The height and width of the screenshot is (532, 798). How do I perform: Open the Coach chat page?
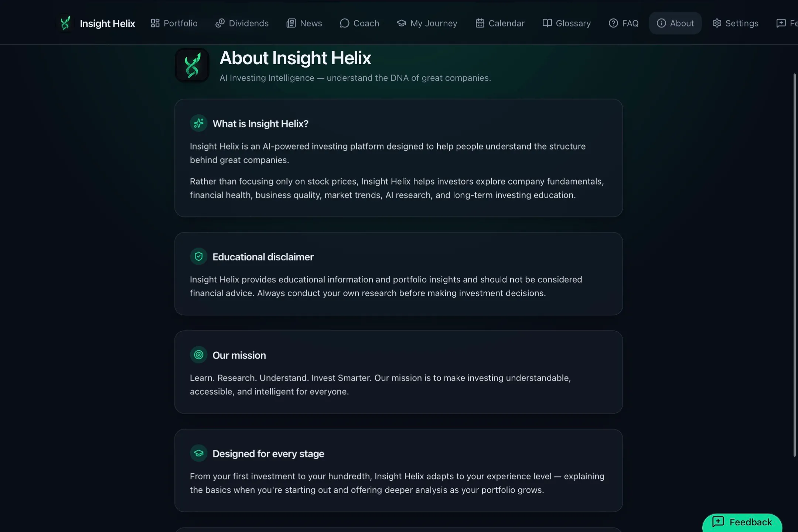(359, 23)
